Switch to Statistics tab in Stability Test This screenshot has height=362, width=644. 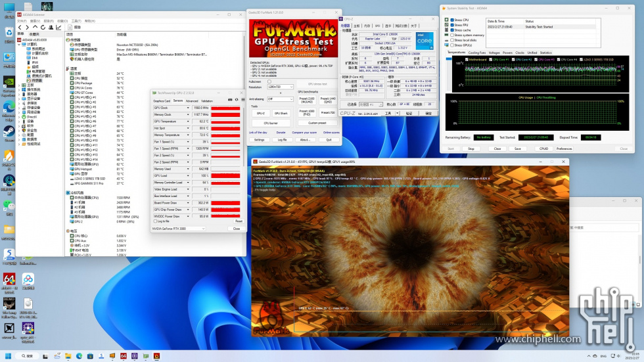coord(545,53)
